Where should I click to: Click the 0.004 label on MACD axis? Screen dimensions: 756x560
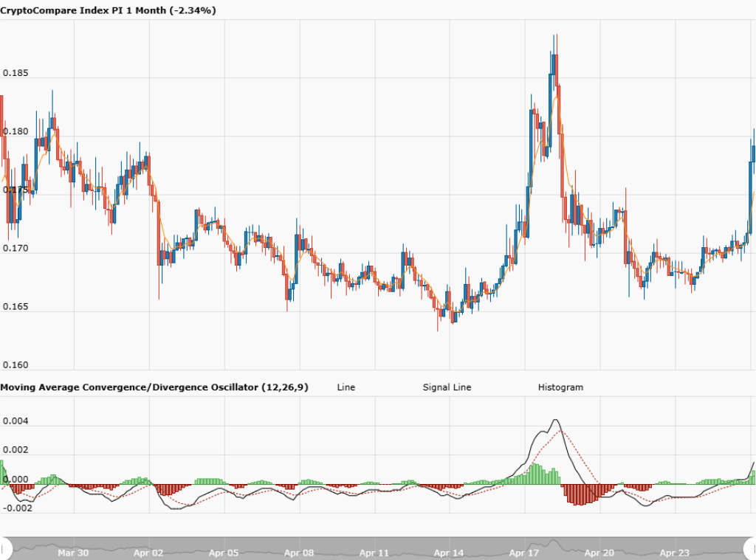pos(16,422)
